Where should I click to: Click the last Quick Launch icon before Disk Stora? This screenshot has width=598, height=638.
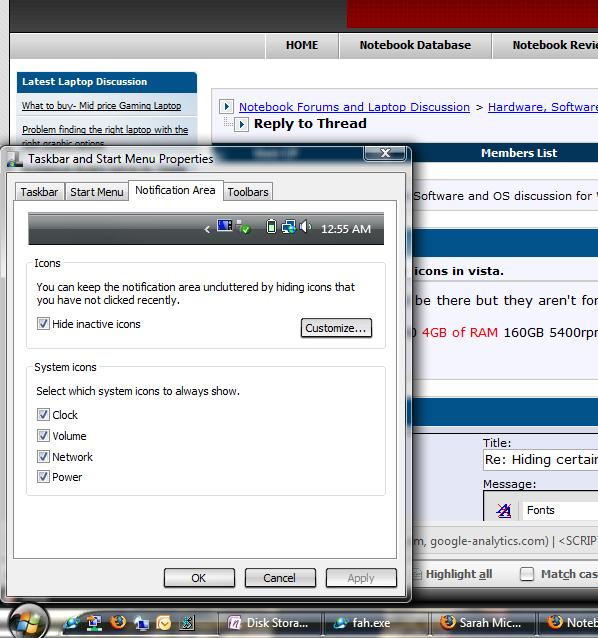pyautogui.click(x=187, y=623)
